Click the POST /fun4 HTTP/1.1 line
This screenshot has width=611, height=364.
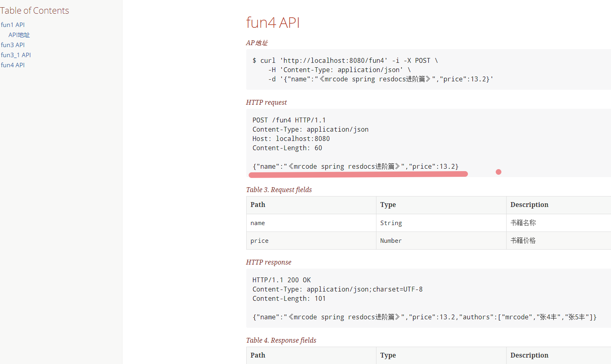289,120
